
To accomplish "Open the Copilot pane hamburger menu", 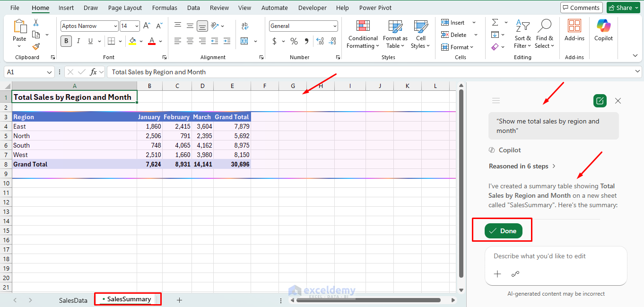I will [x=496, y=100].
